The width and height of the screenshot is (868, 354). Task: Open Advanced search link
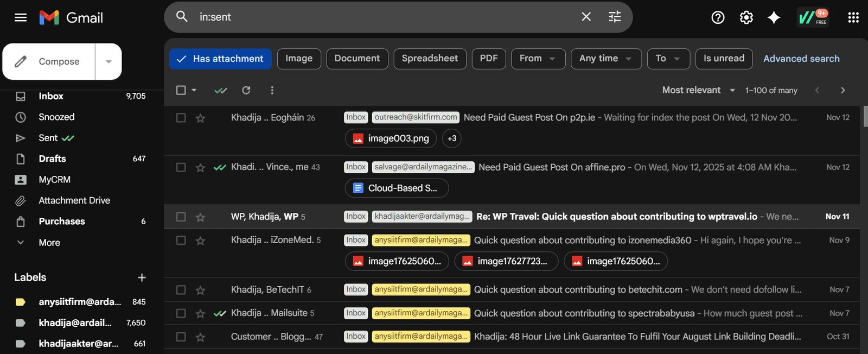pos(801,59)
